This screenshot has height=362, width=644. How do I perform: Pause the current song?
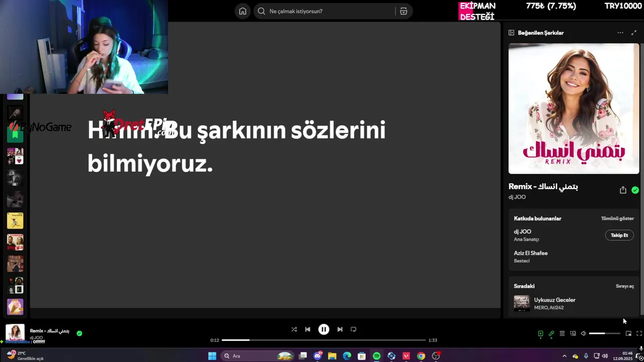(x=324, y=329)
